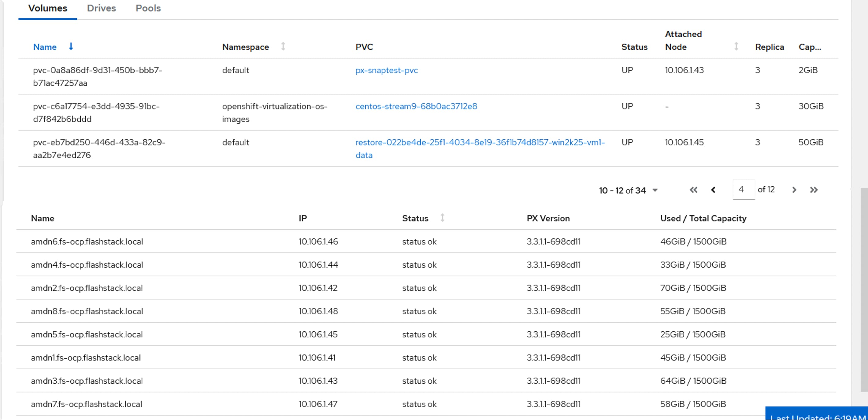
Task: Open centos-stream9-68b0ac3712e8 PVC link
Action: pos(416,106)
